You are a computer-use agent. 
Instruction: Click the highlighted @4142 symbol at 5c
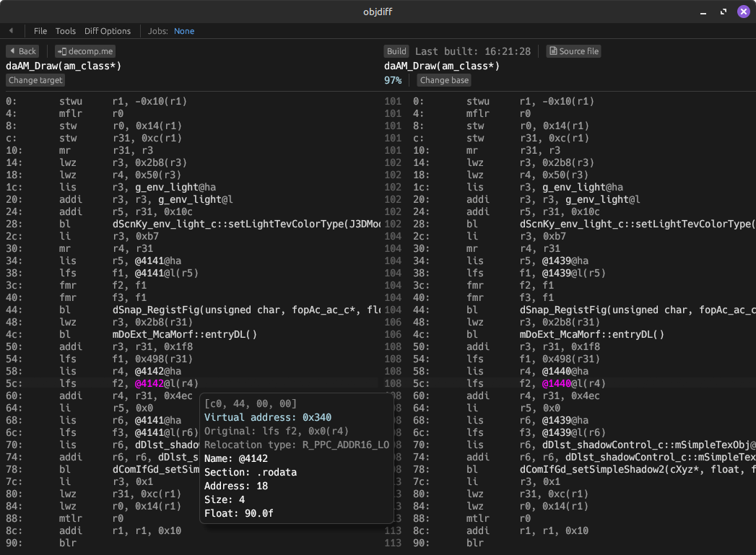149,383
